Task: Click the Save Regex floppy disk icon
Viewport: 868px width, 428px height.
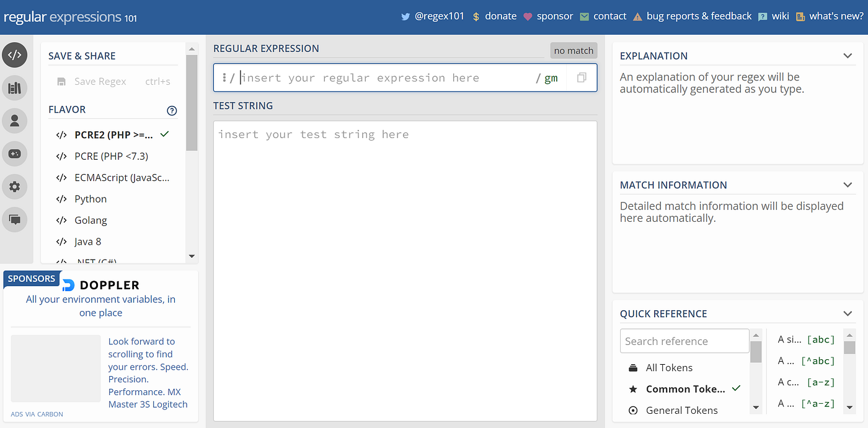Action: (61, 81)
